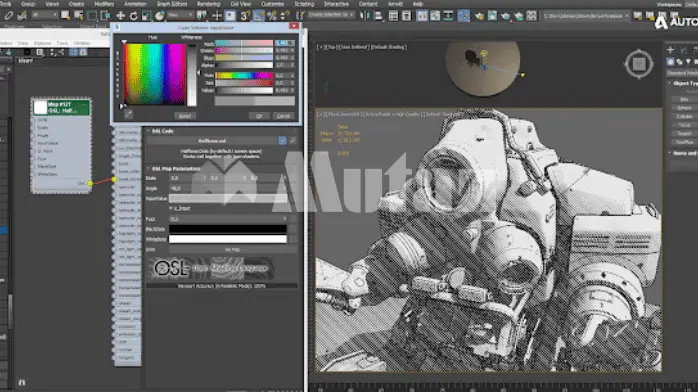Image resolution: width=698 pixels, height=392 pixels.
Task: Activate the Select and Rotate tool
Action: tap(134, 16)
